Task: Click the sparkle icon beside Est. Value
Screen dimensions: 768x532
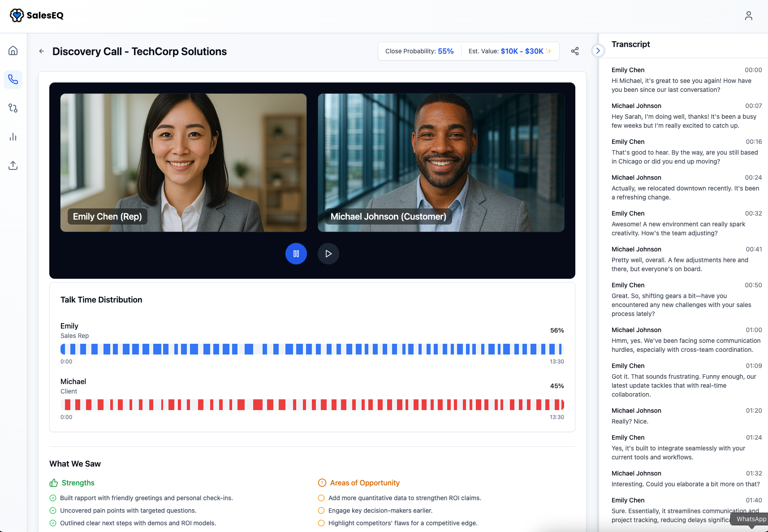Action: click(549, 51)
